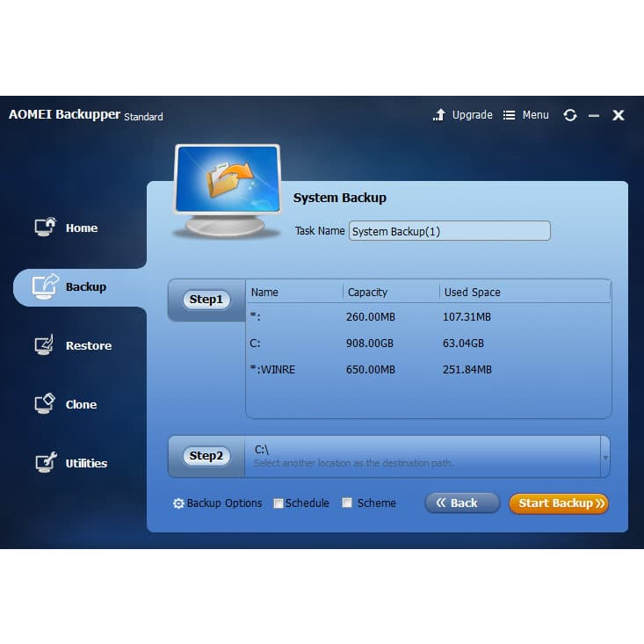Click the 107.31MB used space value

pos(467,316)
